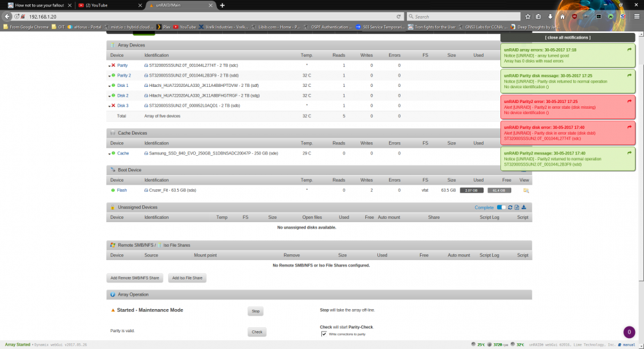Click the '3720 rpm' fan speed readout
Image resolution: width=644 pixels, height=349 pixels.
500,345
